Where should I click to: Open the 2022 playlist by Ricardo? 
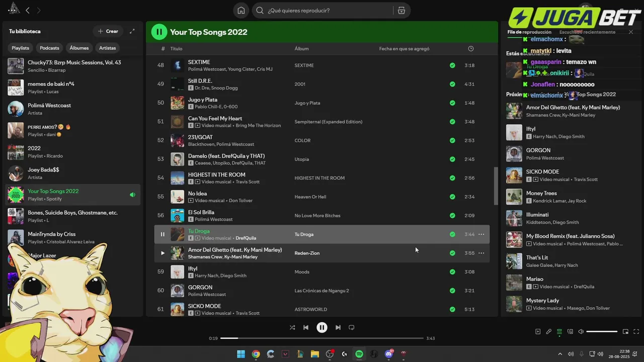pyautogui.click(x=72, y=152)
